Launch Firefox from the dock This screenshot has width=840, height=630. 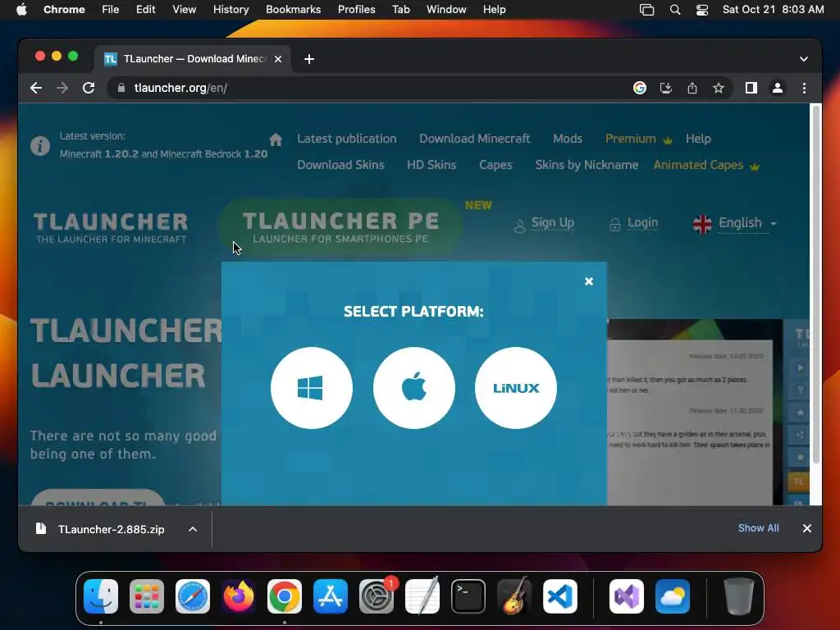coord(239,596)
